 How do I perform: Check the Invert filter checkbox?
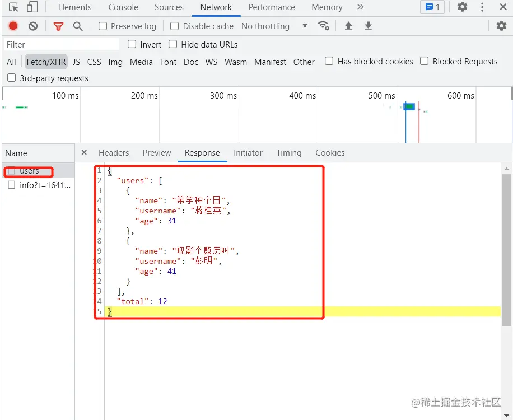(x=132, y=44)
